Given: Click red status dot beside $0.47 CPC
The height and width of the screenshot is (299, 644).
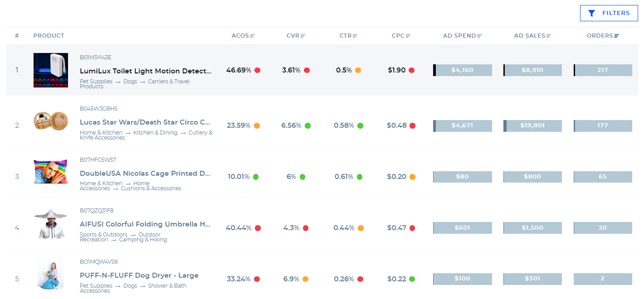Looking at the screenshot, I should tap(412, 228).
